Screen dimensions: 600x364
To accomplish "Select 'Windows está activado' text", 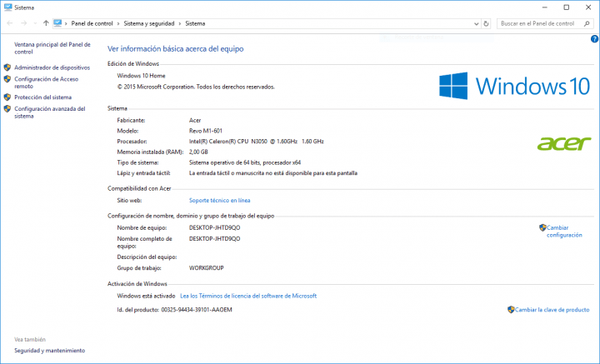I will (146, 296).
